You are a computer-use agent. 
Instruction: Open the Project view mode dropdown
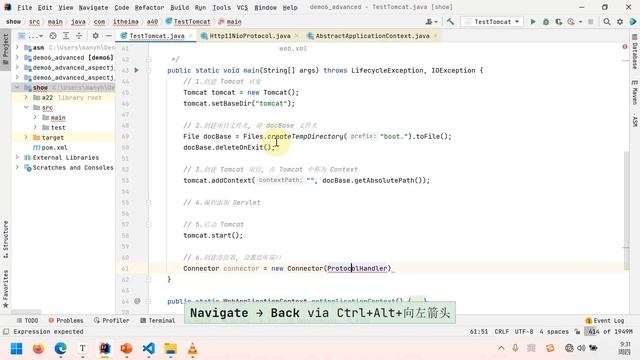[x=31, y=36]
